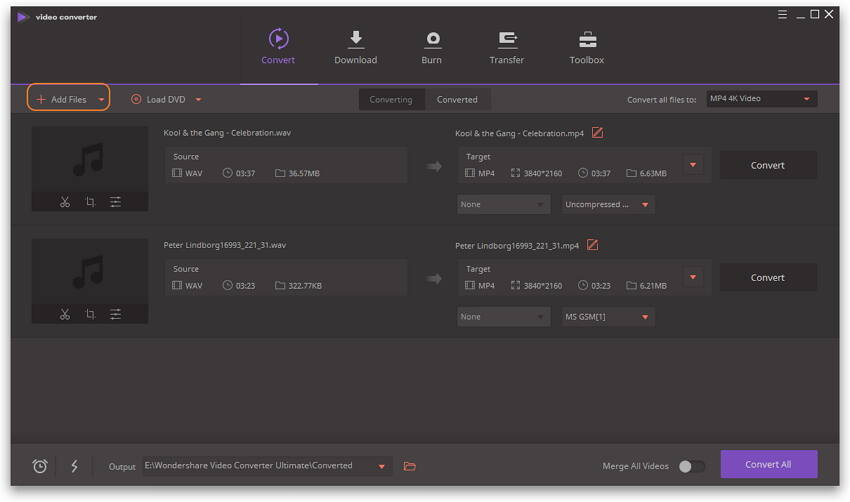The height and width of the screenshot is (502, 850).
Task: Click the '6.63MB' target size
Action: point(653,173)
